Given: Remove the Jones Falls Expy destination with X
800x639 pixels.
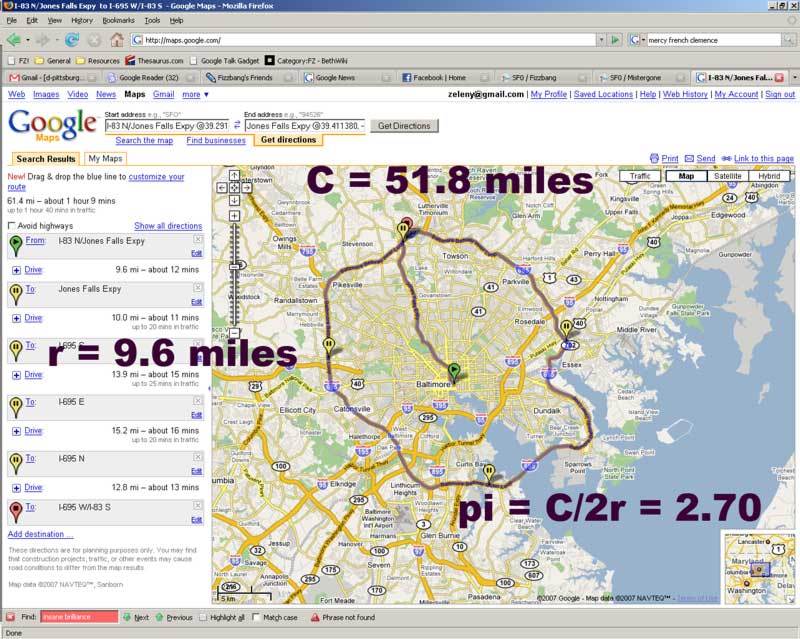Looking at the screenshot, I should tap(197, 286).
